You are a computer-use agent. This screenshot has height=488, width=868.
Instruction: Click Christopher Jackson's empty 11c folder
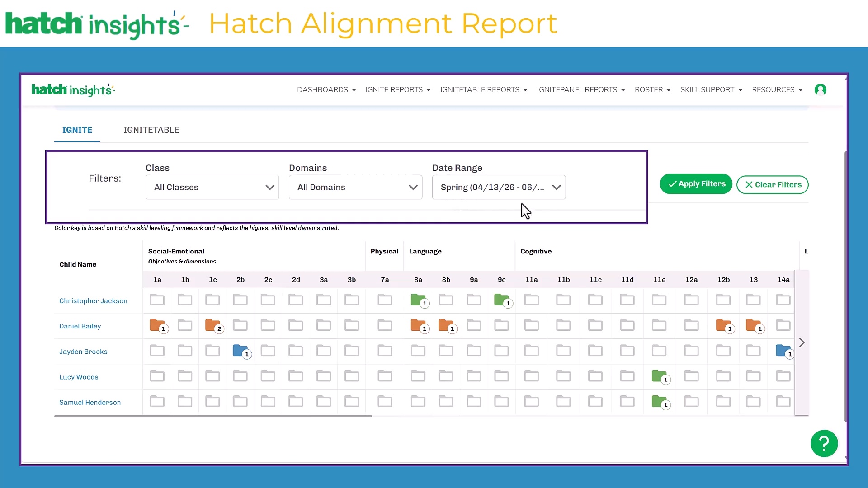coord(595,300)
